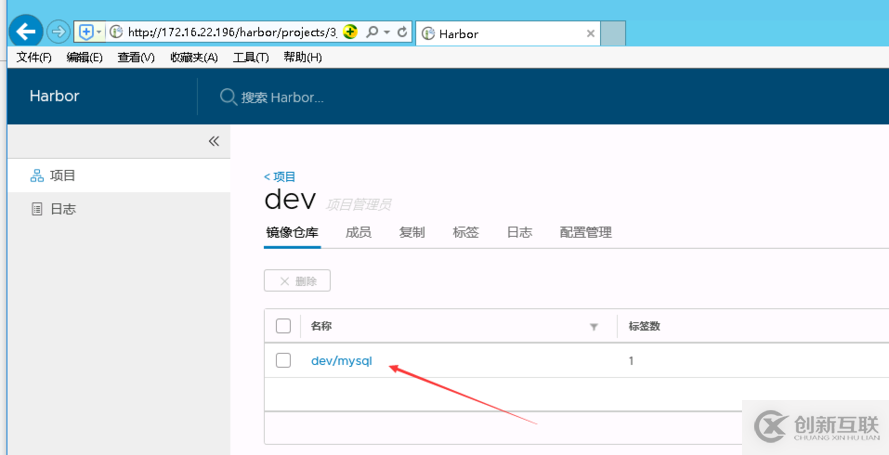
Task: Open the 帮助(H) menu
Action: (303, 57)
